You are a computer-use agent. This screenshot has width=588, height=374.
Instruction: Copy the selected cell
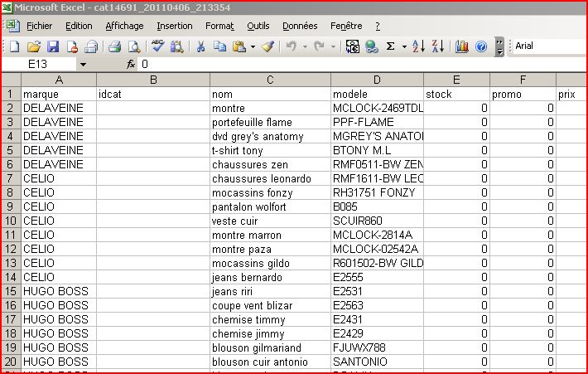click(219, 46)
